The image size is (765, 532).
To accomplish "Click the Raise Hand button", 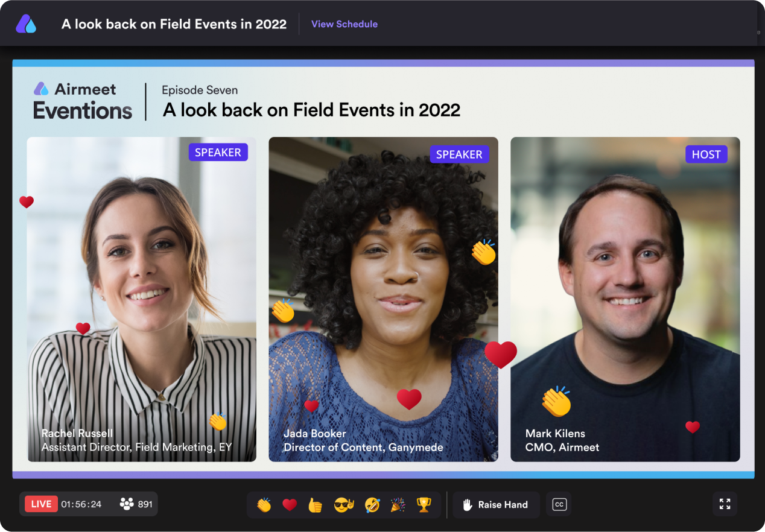I will pyautogui.click(x=495, y=505).
